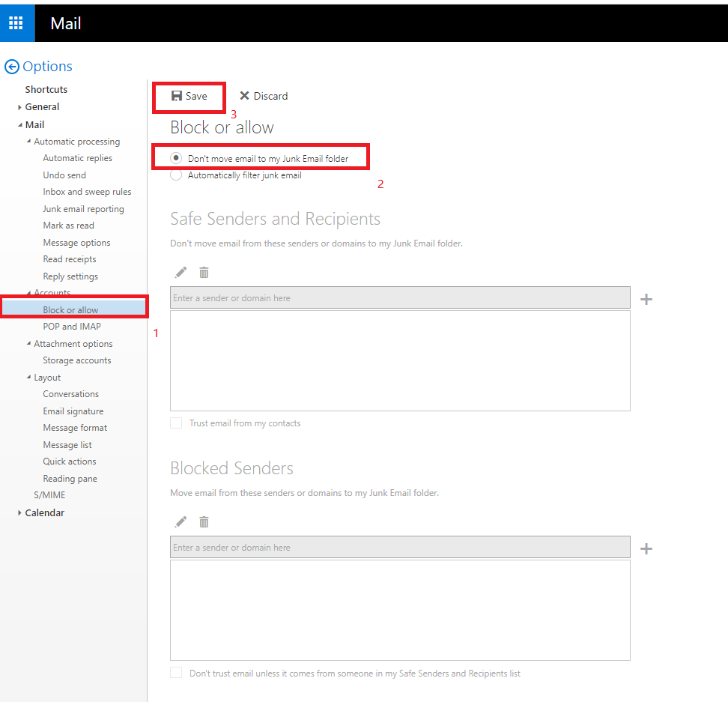The height and width of the screenshot is (702, 728).
Task: Click the trash icon under Blocked Senders
Action: (204, 522)
